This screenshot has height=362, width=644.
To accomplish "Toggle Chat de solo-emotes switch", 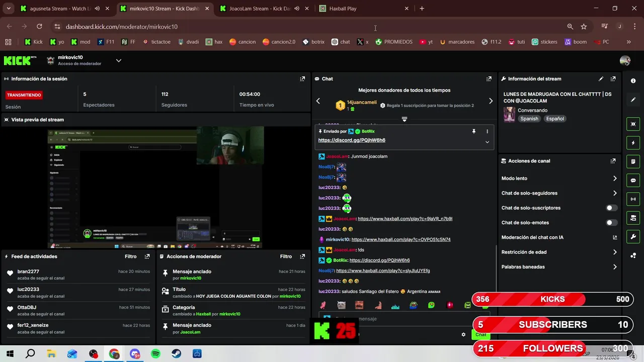I will point(611,223).
